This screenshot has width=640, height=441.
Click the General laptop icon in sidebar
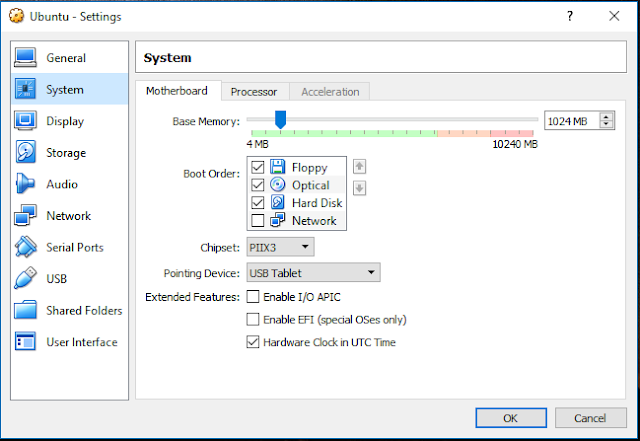25,58
